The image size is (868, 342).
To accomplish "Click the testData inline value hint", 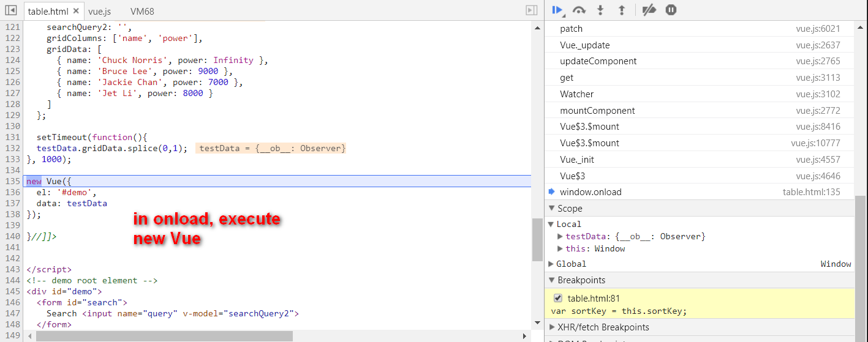I will tap(272, 148).
